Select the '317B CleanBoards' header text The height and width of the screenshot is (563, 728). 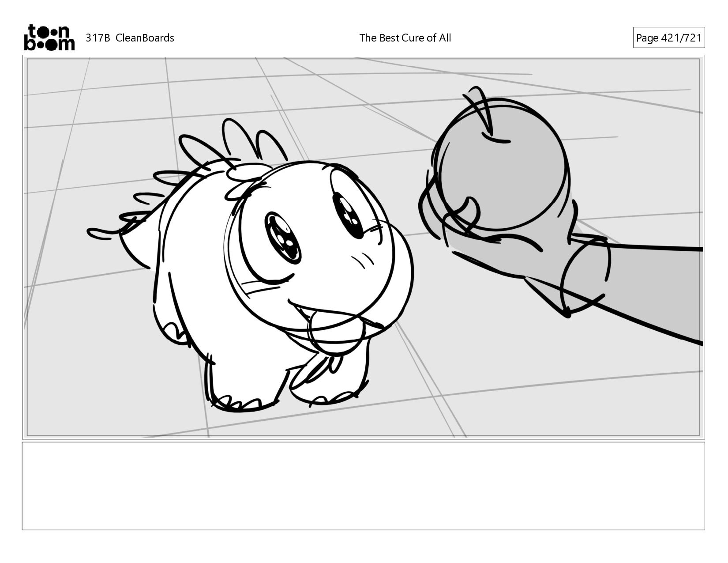(130, 38)
